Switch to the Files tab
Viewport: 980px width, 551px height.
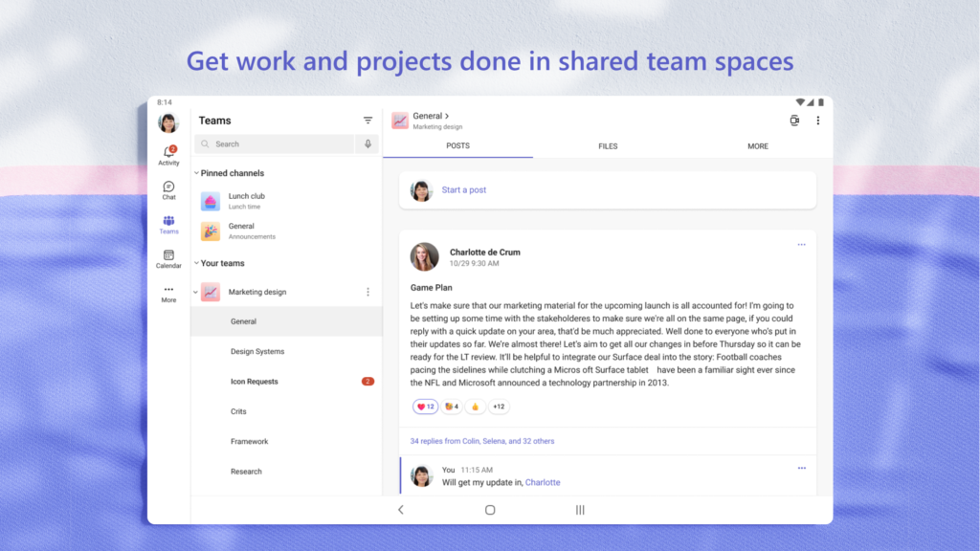[608, 145]
